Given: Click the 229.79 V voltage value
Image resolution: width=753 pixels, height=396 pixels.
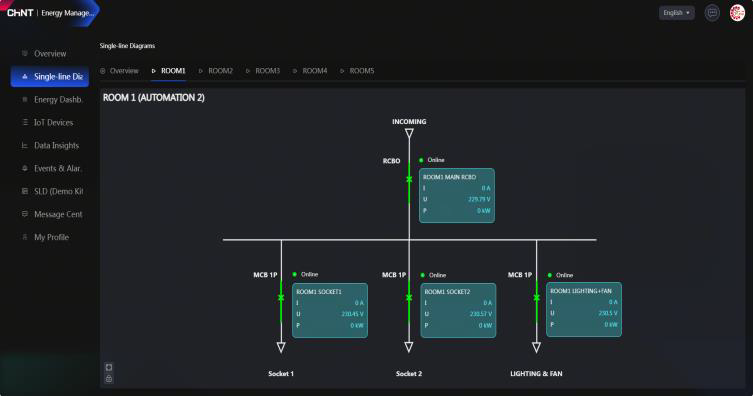Looking at the screenshot, I should (x=479, y=199).
